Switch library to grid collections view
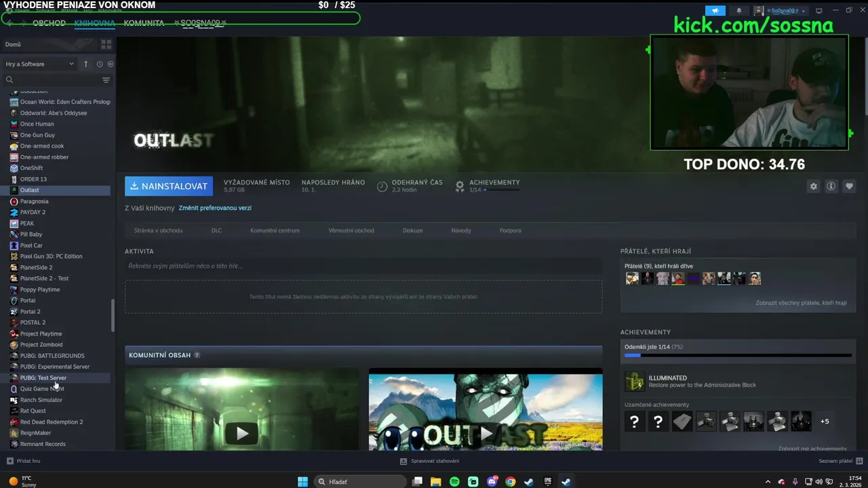Viewport: 868px width, 488px height. pos(106,44)
